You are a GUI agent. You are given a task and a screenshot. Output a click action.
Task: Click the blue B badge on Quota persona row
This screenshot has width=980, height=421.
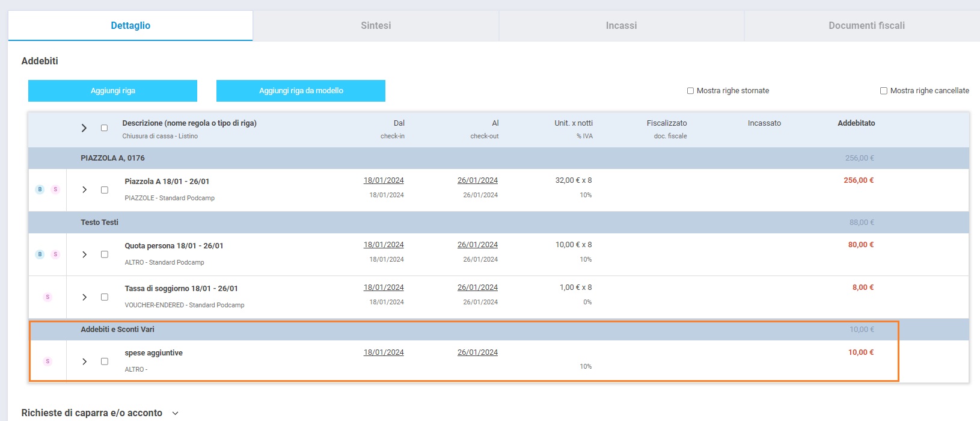[40, 254]
